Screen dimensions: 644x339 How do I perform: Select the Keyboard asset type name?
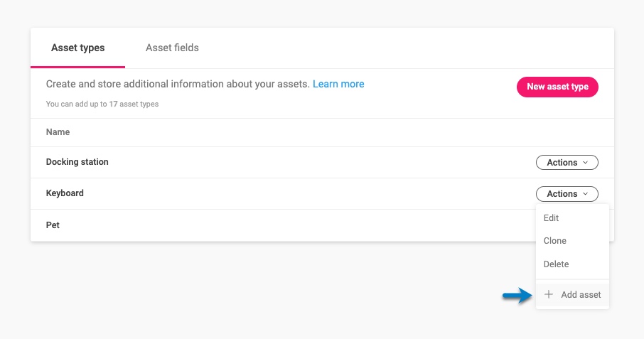coord(65,193)
